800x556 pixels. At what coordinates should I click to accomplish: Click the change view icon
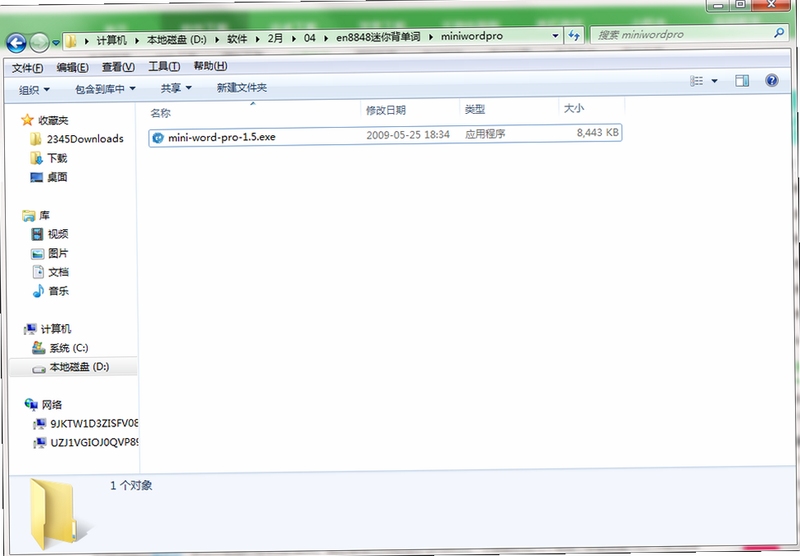tap(696, 81)
